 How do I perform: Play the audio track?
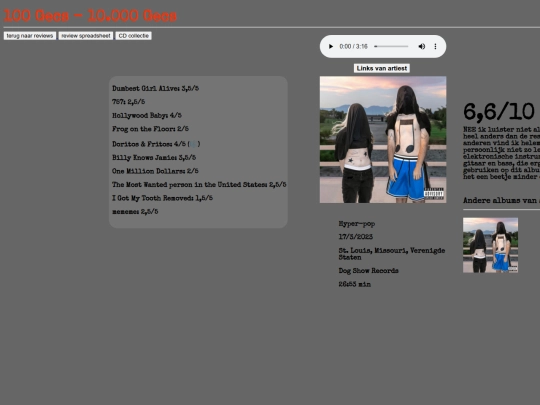[331, 46]
